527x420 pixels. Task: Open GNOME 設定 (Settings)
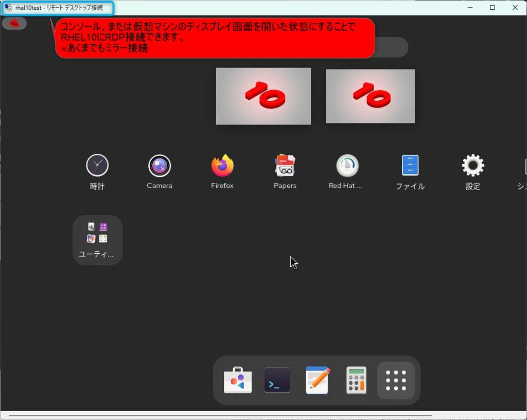coord(472,166)
